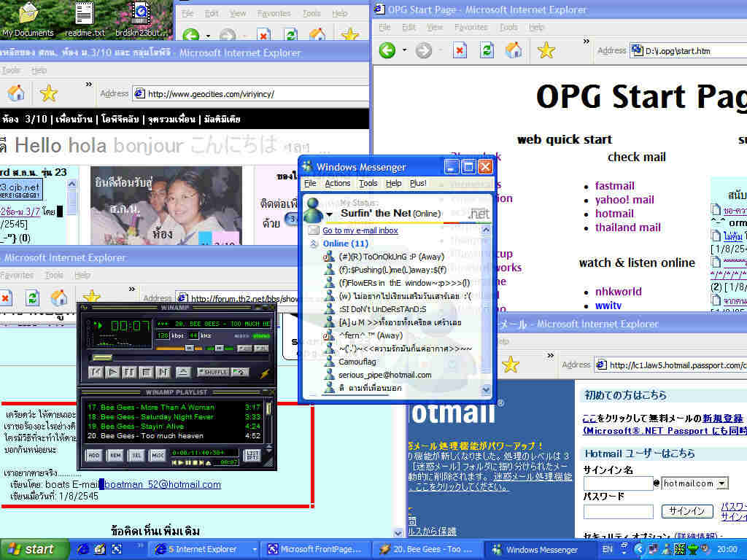Viewport: 747px width, 560px height.
Task: Select contact Camouflag in Messenger
Action: tap(357, 362)
